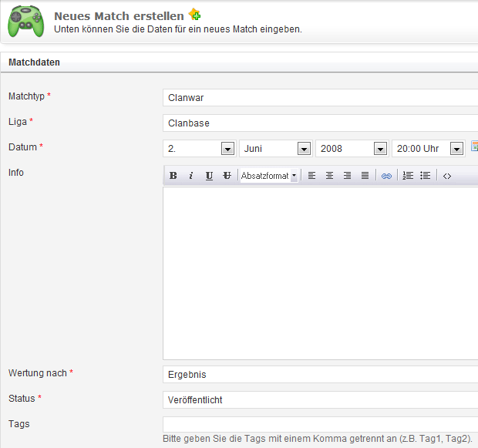This screenshot has width=478, height=448.
Task: Open the Liga select showing Clanbase
Action: click(321, 123)
